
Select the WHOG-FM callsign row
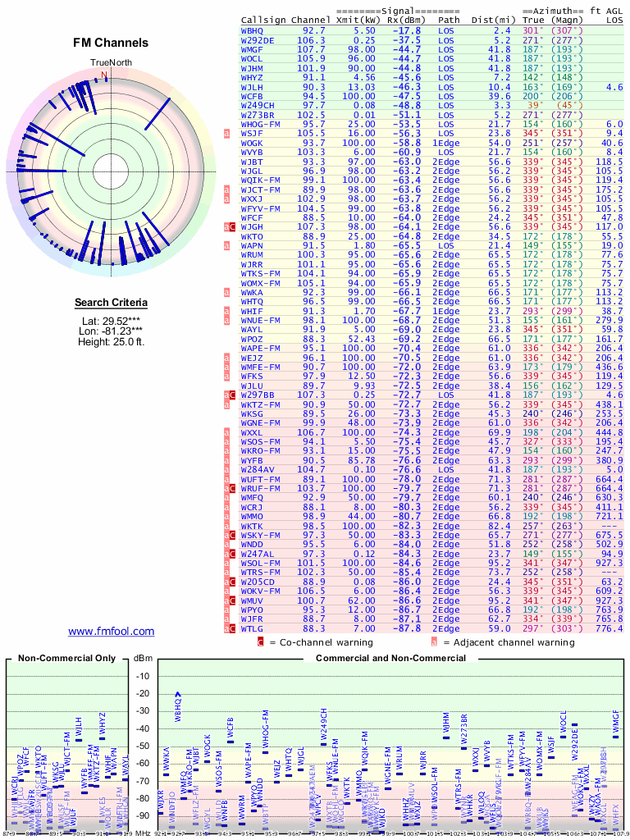[x=261, y=124]
